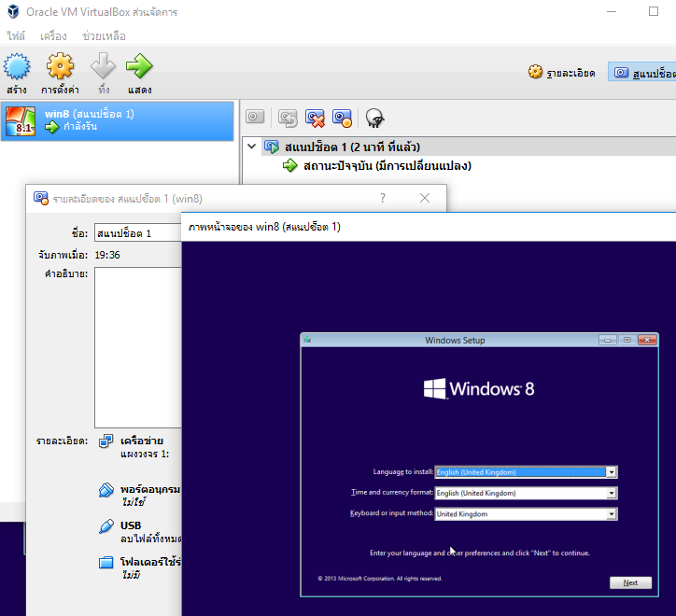Image resolution: width=676 pixels, height=616 pixels.
Task: Click help question mark in snapshot dialog
Action: [x=383, y=198]
